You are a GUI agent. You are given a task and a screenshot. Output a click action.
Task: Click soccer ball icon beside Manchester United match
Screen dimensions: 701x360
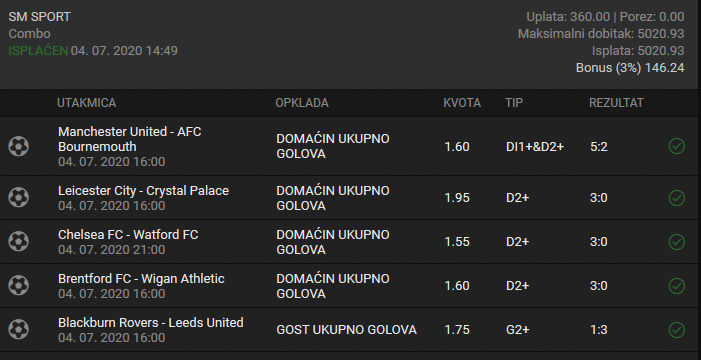pyautogui.click(x=18, y=146)
